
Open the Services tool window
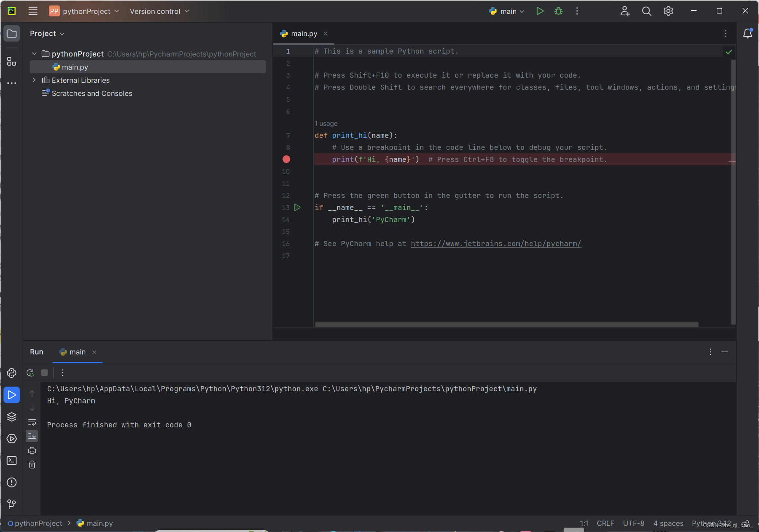11,439
